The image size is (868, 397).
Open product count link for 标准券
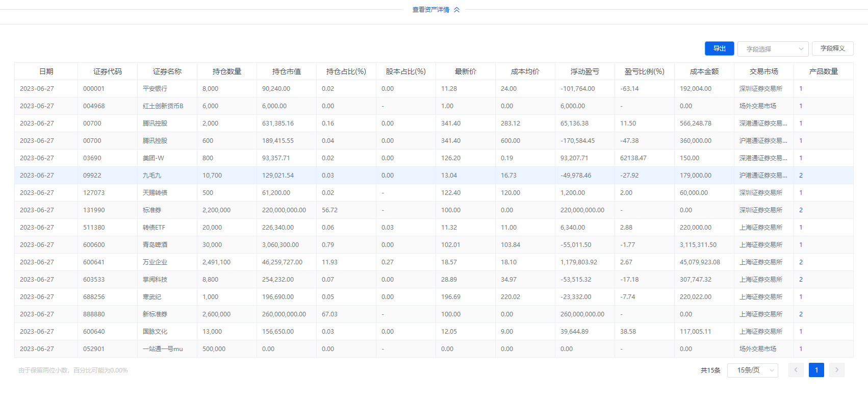pyautogui.click(x=801, y=210)
